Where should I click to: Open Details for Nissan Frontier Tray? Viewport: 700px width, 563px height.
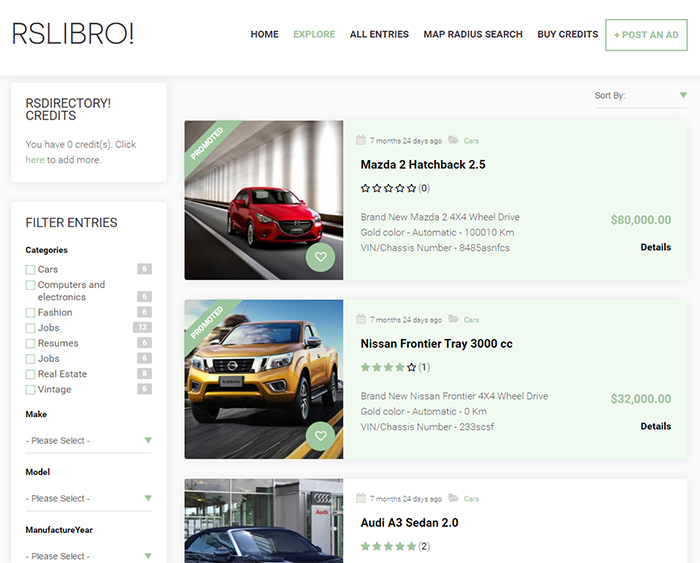pyautogui.click(x=655, y=426)
